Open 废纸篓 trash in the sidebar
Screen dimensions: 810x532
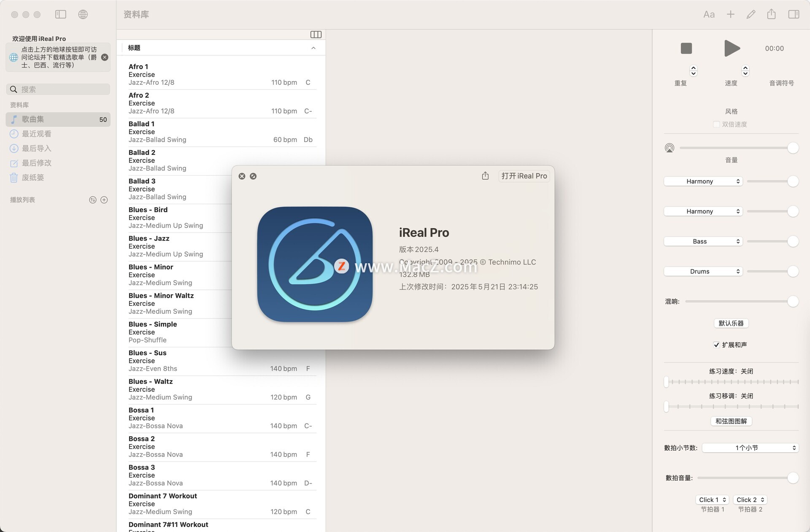[x=58, y=178]
